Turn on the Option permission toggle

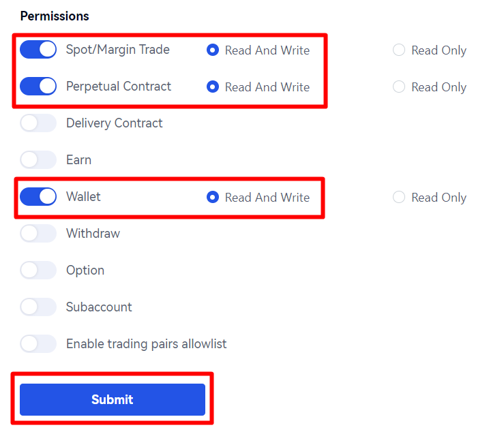38,271
